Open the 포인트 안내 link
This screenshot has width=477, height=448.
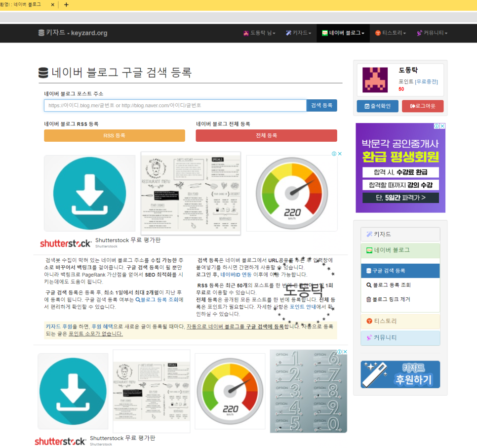(303, 307)
